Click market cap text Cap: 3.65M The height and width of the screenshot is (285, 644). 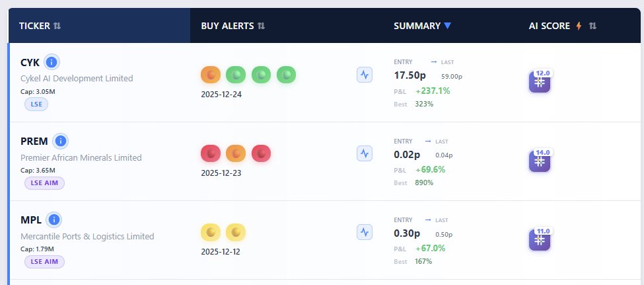[x=38, y=170]
